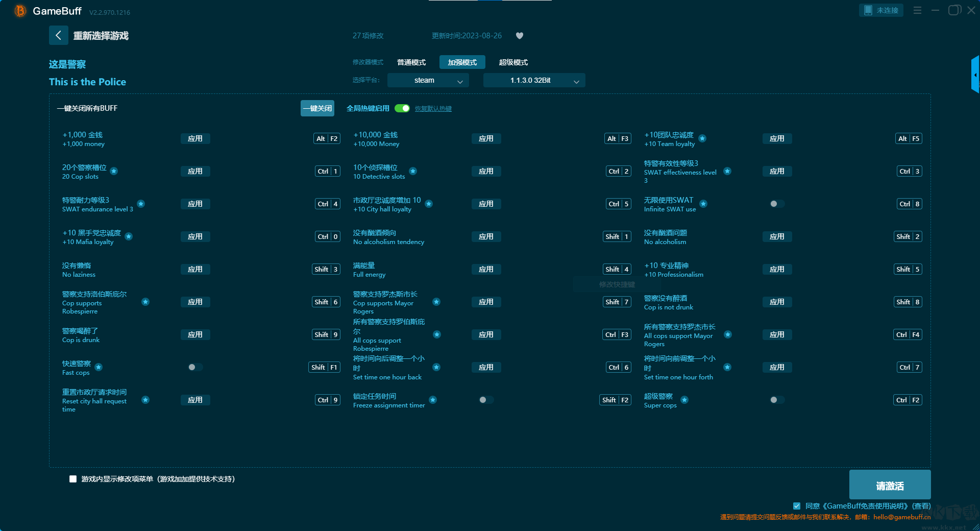Click the star beside Set time one hour forth
The height and width of the screenshot is (531, 980).
click(x=727, y=367)
